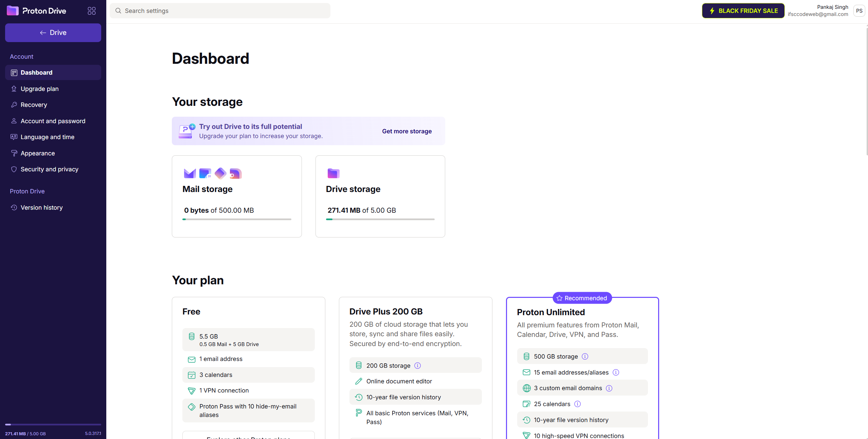This screenshot has height=439, width=868.
Task: Expand info for 3 custom email domains
Action: click(609, 388)
